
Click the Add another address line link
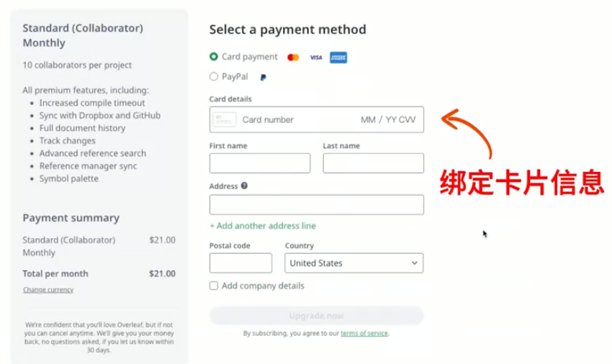tap(263, 226)
